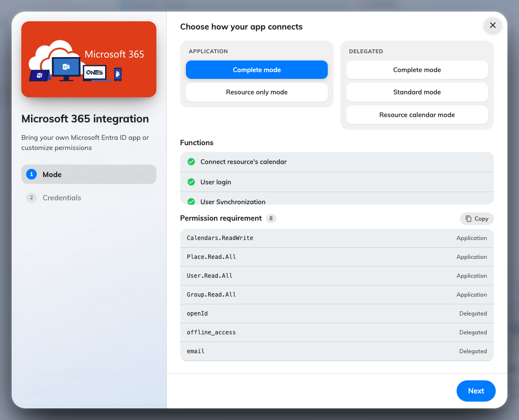Select the openId permission row

(336, 314)
